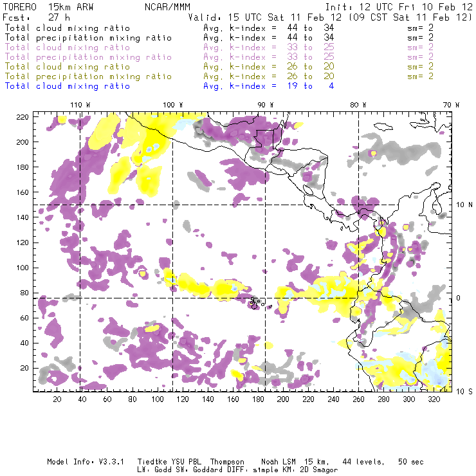Viewport: 476px width, 476px height.
Task: Select x-axis tick label '20' below the map
Action: [x=57, y=399]
